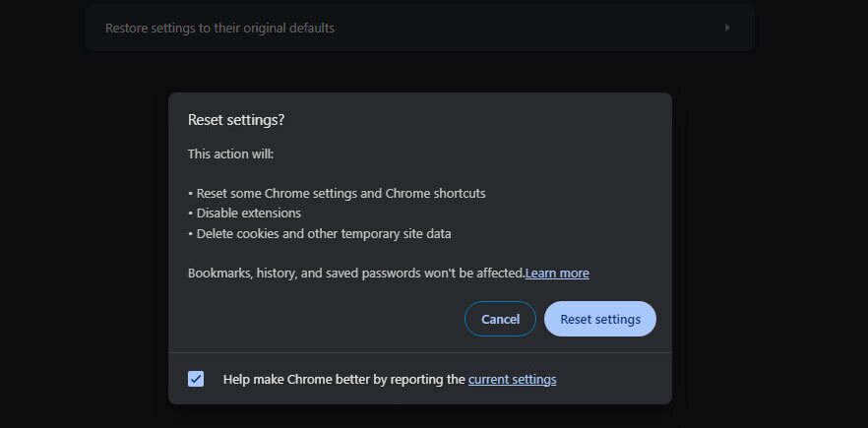Select the "Restore settings to their original defaults" text
This screenshot has width=868, height=428.
(219, 28)
